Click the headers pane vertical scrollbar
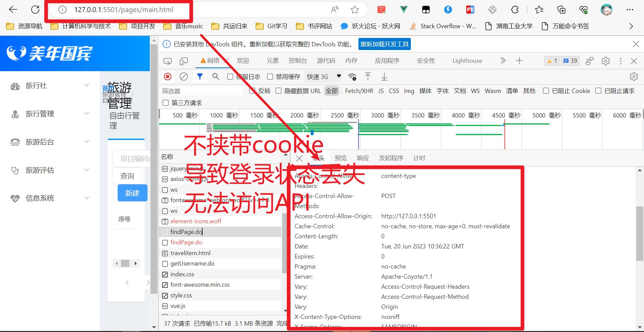The image size is (644, 332). point(640,234)
